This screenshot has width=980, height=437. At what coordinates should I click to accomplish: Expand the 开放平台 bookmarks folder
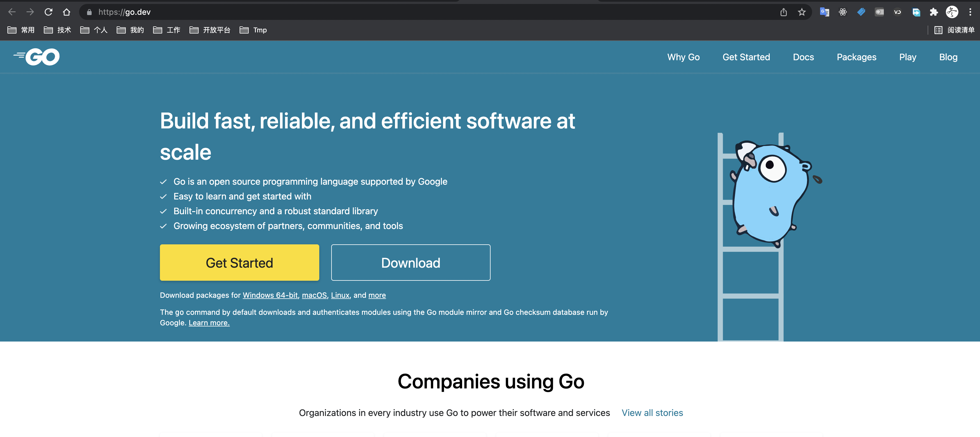pos(210,30)
